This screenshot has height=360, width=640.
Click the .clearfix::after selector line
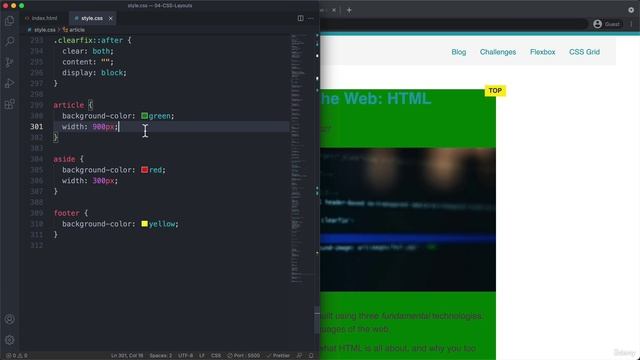click(92, 40)
